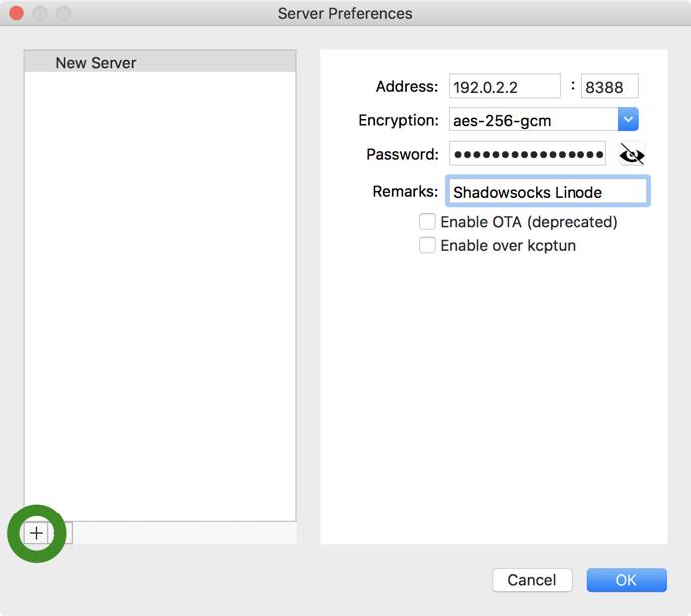This screenshot has height=616, width=691.
Task: Click the port field showing 8388
Action: tap(609, 87)
